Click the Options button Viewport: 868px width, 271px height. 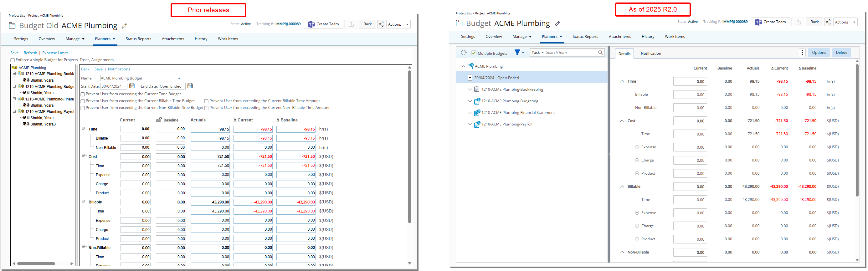[x=819, y=53]
